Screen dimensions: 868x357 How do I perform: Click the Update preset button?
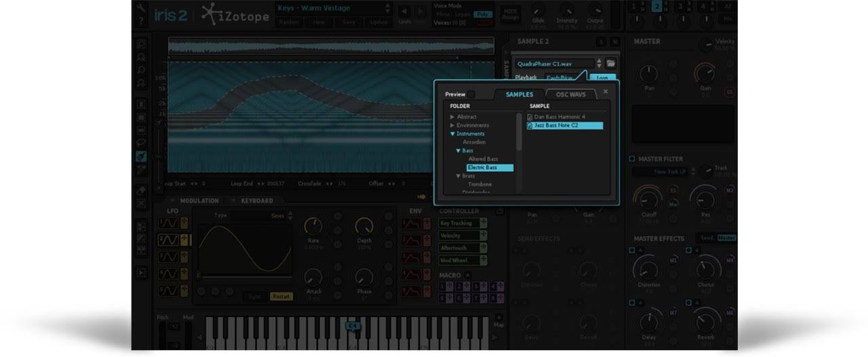(x=378, y=22)
